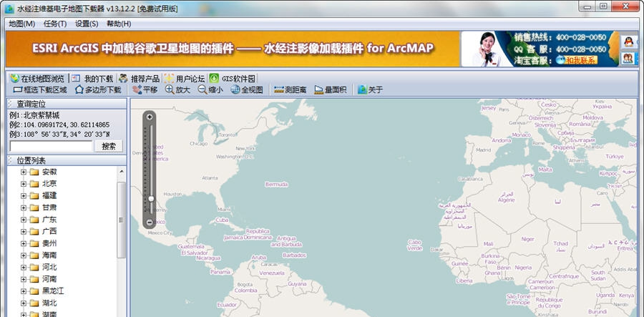The height and width of the screenshot is (317, 644).
Task: Click the two-person contact icon on banner
Action: click(x=628, y=58)
